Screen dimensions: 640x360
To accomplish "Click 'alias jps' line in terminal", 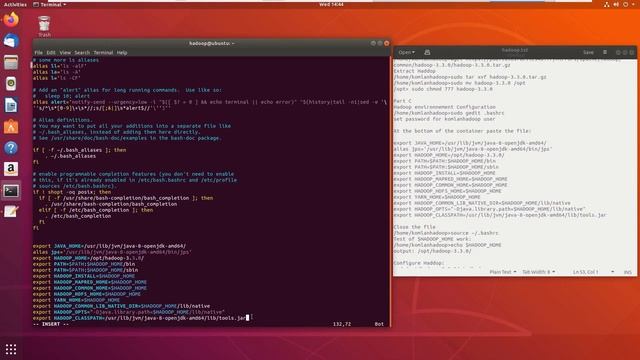I will tap(112, 252).
